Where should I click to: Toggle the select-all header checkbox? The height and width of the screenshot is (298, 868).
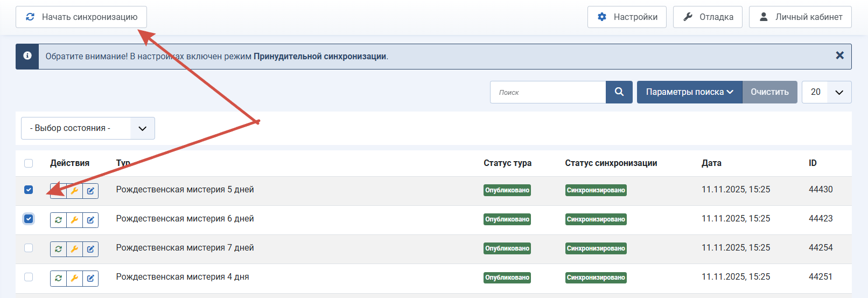coord(29,163)
